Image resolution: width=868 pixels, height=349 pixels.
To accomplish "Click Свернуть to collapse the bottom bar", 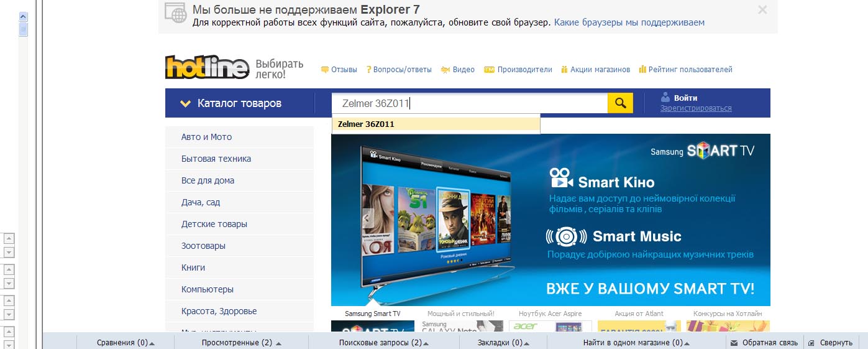I will (x=831, y=343).
